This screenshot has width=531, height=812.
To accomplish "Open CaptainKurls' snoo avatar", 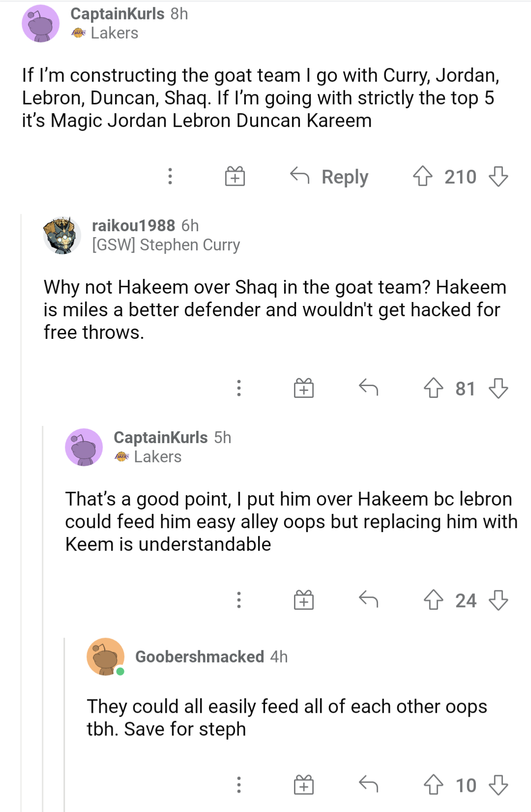I will tap(41, 23).
